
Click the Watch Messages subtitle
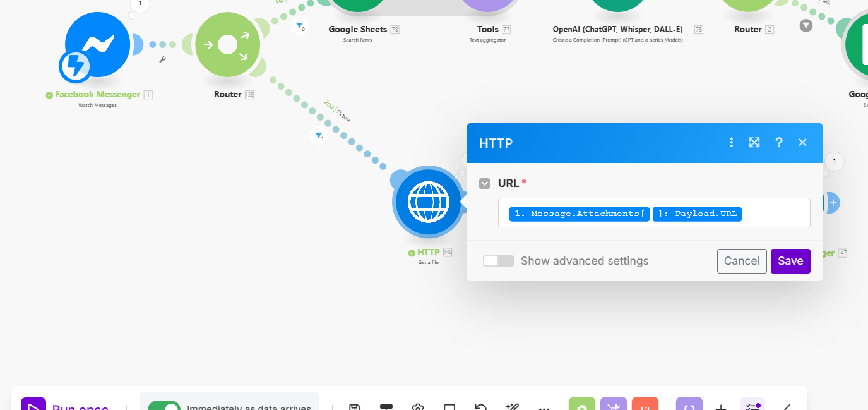97,105
